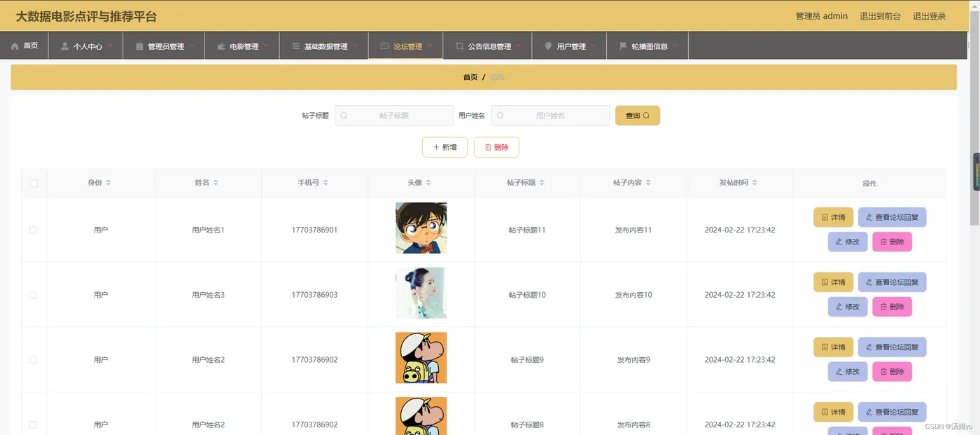Screen dimensions: 980x435
Task: Click the home icon beside 首页
Action: coord(15,46)
